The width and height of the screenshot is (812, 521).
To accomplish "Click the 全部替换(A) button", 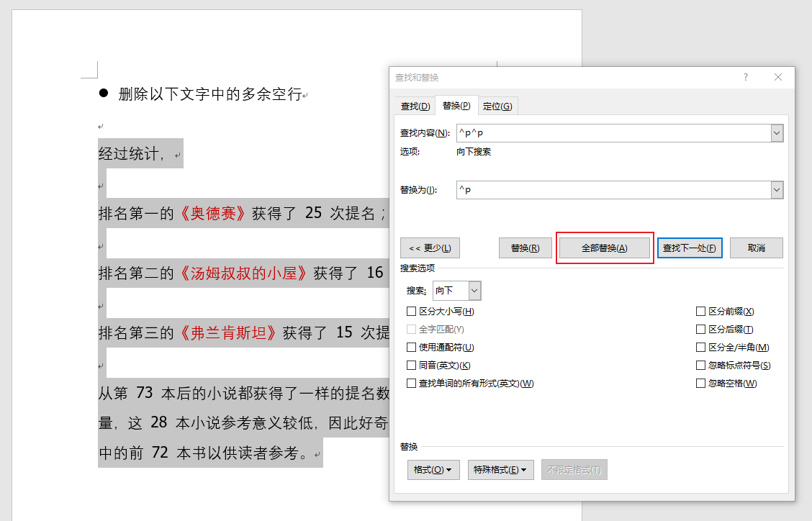I will tap(605, 248).
